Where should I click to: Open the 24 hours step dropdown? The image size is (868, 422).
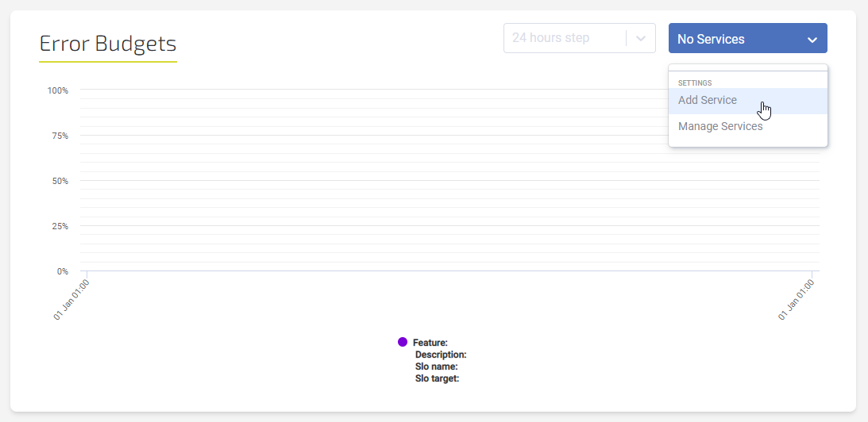point(565,38)
